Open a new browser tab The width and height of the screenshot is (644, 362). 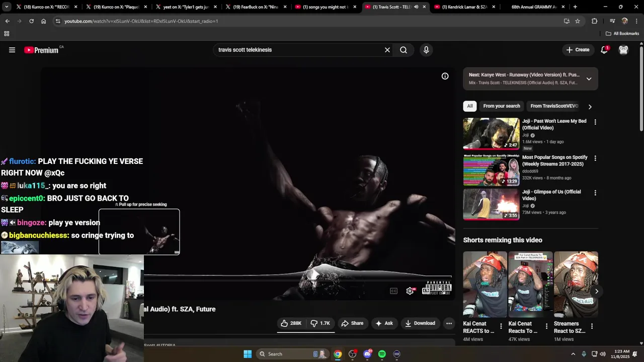pos(575,7)
